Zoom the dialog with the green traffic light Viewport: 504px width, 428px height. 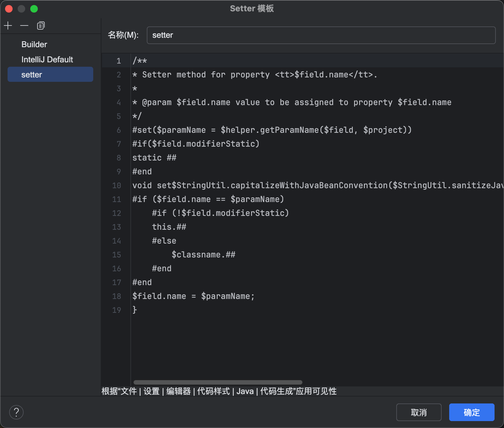(x=34, y=9)
